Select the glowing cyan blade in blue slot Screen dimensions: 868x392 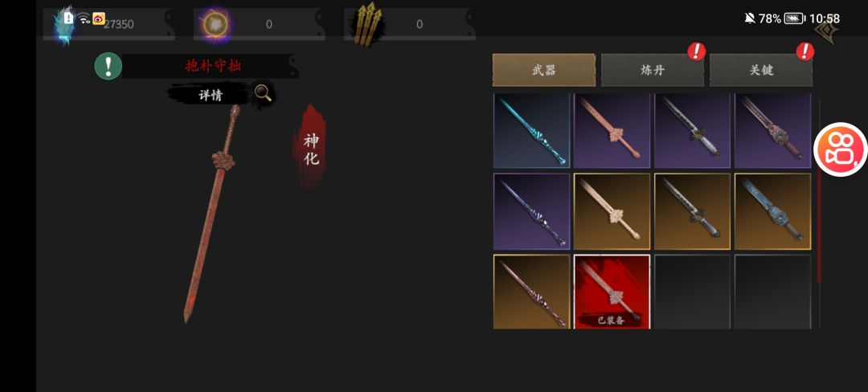click(531, 131)
